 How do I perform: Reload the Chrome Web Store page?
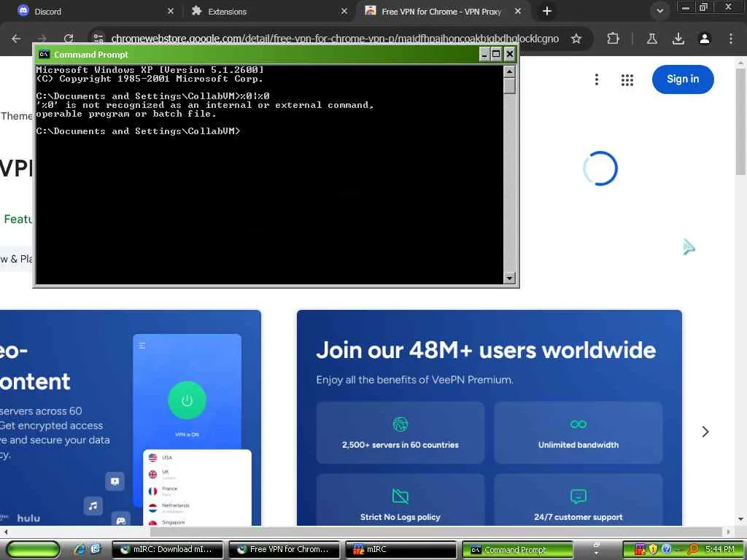pyautogui.click(x=69, y=39)
